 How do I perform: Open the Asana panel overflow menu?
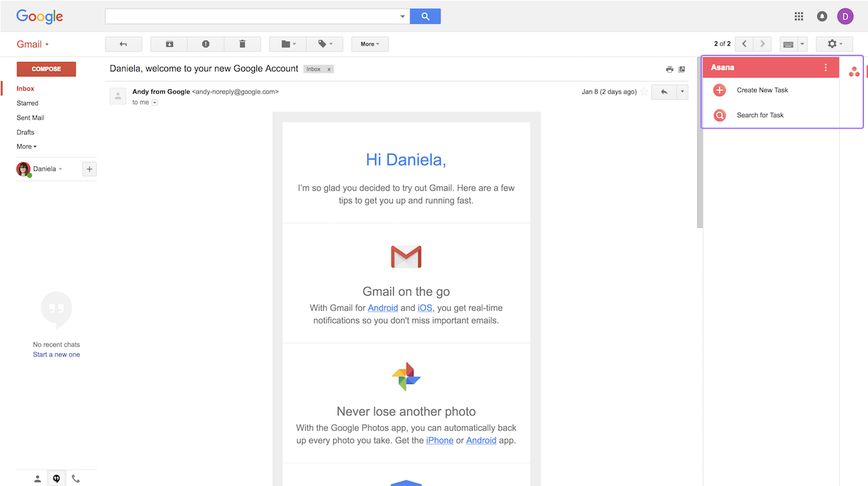826,67
